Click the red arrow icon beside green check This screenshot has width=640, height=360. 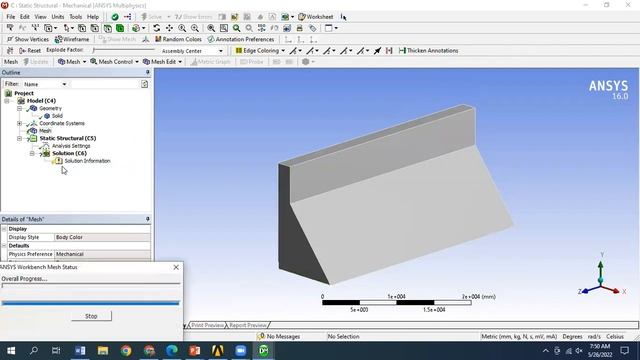[128, 17]
